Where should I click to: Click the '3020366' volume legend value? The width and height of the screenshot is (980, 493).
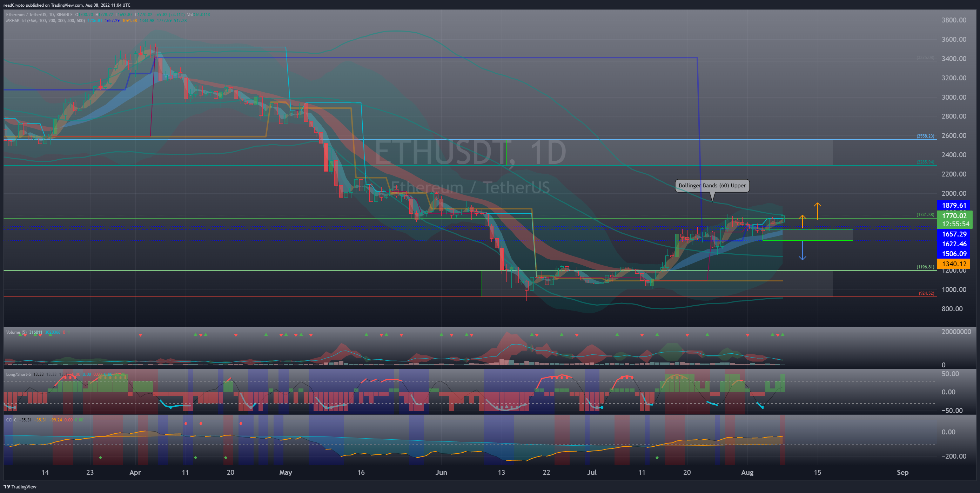(53, 332)
